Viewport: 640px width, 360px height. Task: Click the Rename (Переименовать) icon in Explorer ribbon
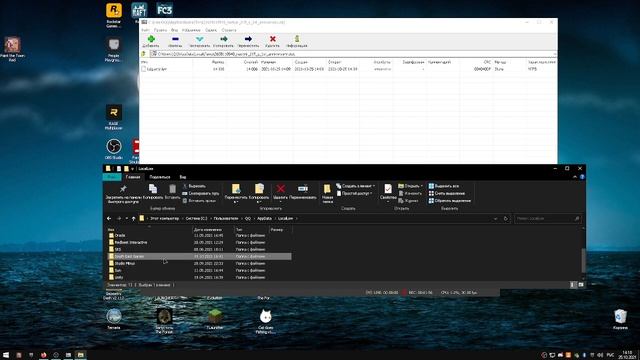point(303,189)
